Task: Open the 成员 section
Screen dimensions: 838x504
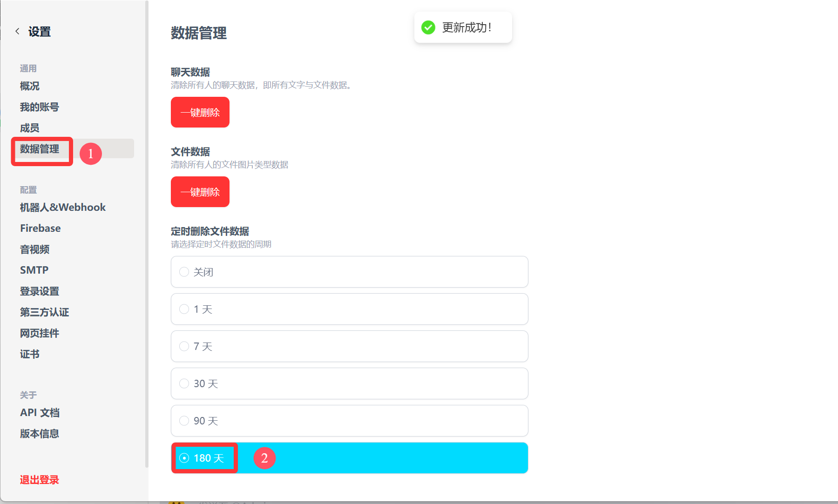Action: click(x=30, y=128)
